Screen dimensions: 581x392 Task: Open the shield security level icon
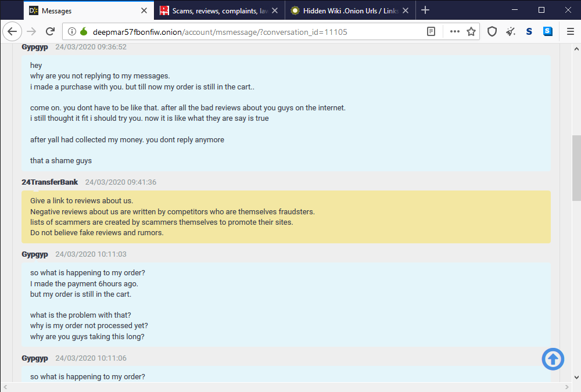tap(492, 31)
